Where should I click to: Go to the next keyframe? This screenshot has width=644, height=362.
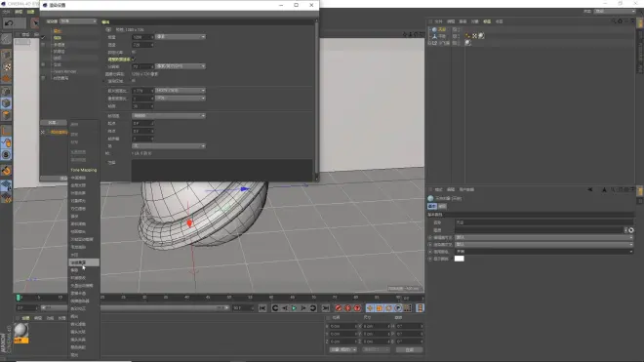click(313, 308)
